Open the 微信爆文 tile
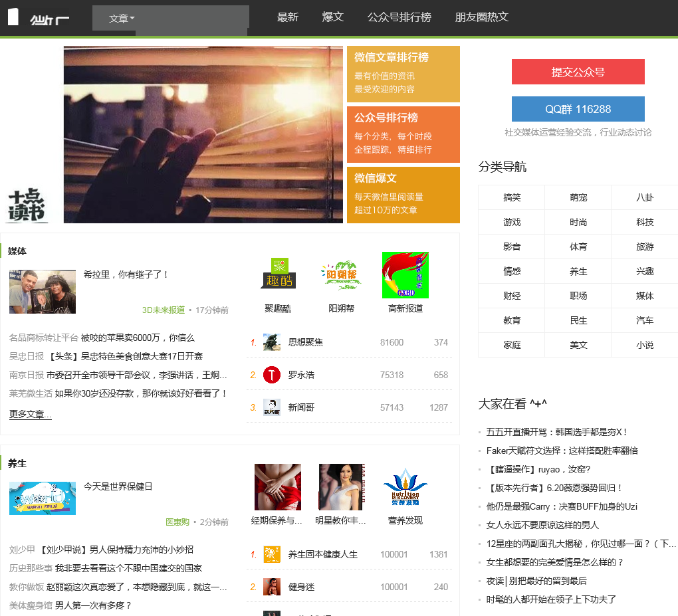The width and height of the screenshot is (678, 616). pos(403,195)
